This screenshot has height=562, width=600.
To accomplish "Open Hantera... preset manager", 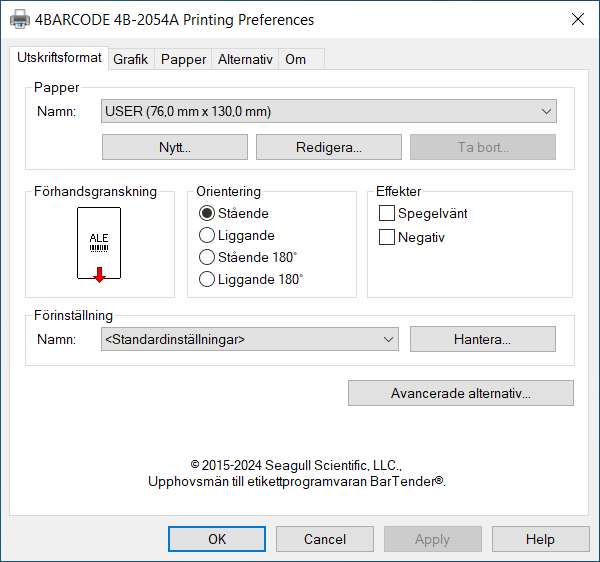I will (482, 340).
